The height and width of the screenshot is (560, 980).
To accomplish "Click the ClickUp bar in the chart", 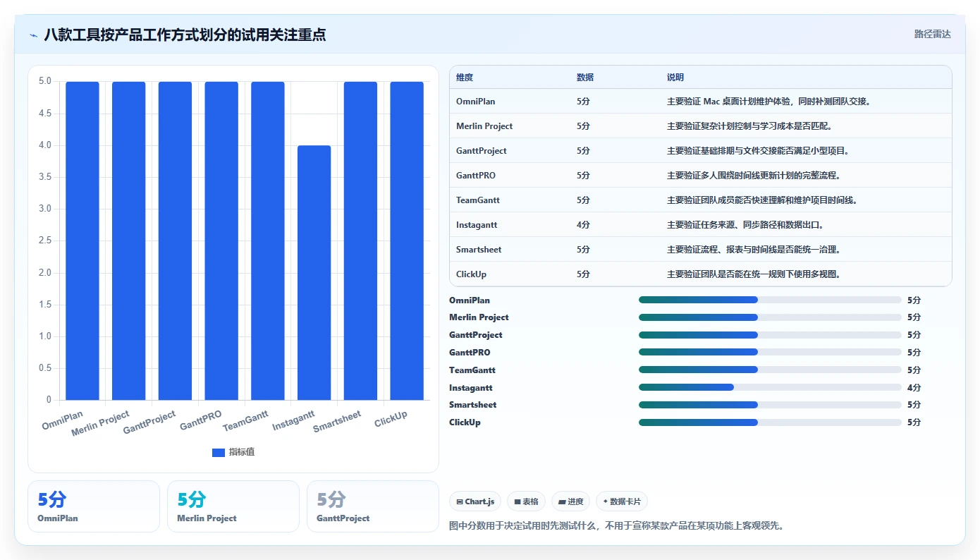I will coord(407,241).
